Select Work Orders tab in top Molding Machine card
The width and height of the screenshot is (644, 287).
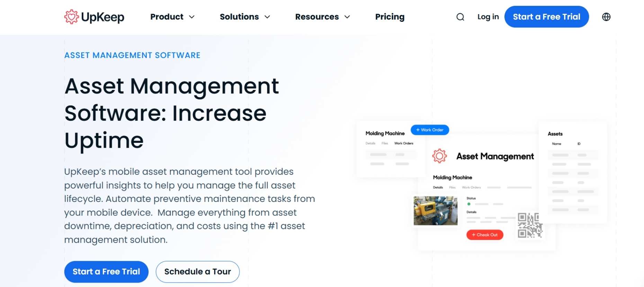(404, 143)
